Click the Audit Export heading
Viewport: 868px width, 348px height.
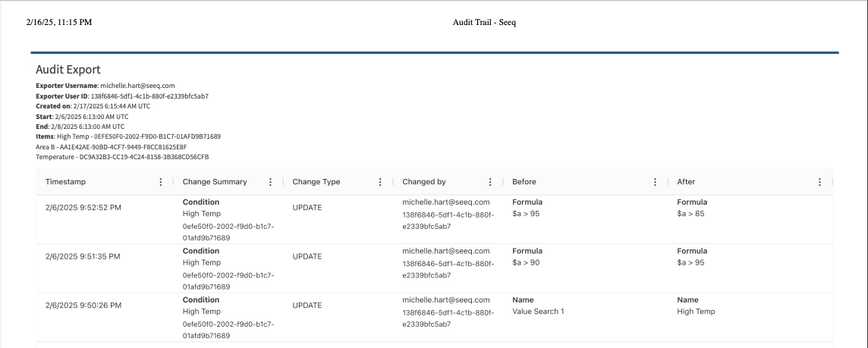click(x=68, y=70)
